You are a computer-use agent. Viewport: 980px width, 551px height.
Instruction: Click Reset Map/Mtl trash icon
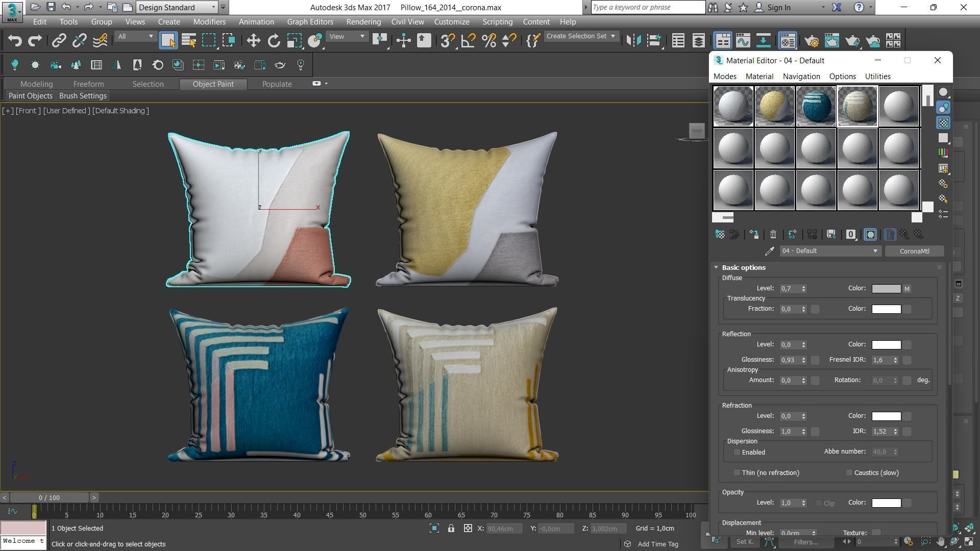pos(773,235)
